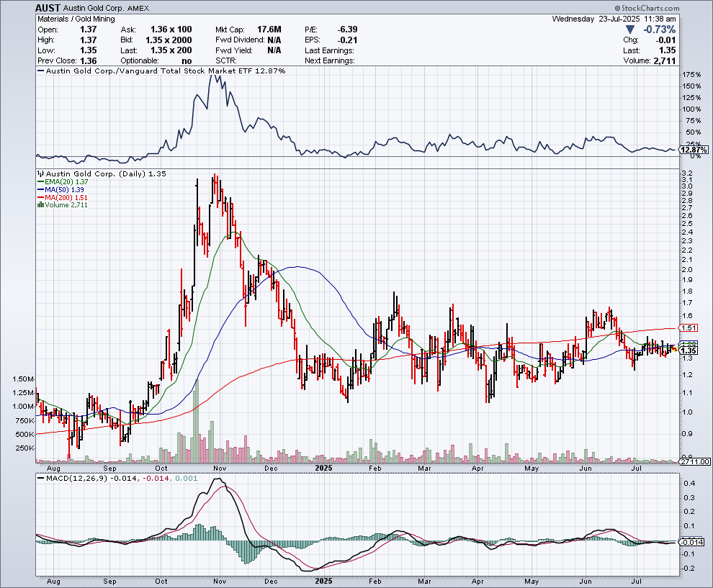The height and width of the screenshot is (588, 713).
Task: Click the MA(50) blue legend marker
Action: (x=40, y=190)
